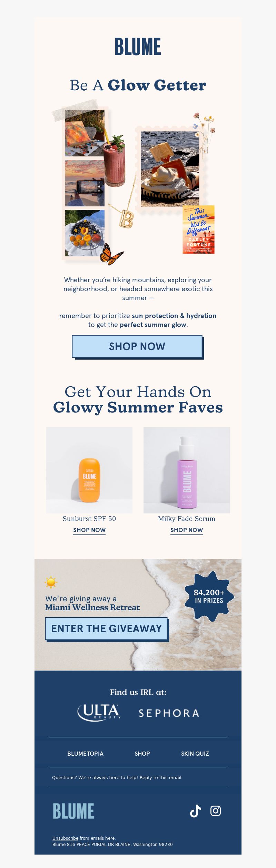Viewport: 276px width, 868px height.
Task: Click the beach reading stamp photo
Action: pyautogui.click(x=170, y=169)
